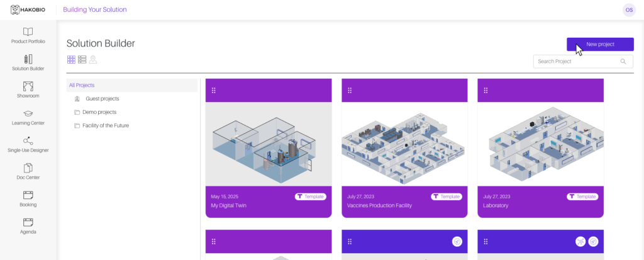Viewport: 644px width, 260px height.
Task: Focus the Search Project field
Action: click(x=583, y=61)
